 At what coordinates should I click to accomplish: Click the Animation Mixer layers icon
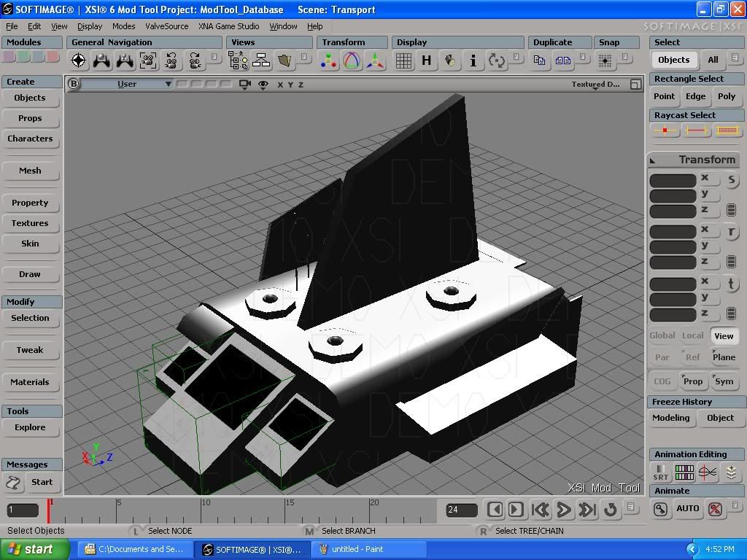click(731, 472)
